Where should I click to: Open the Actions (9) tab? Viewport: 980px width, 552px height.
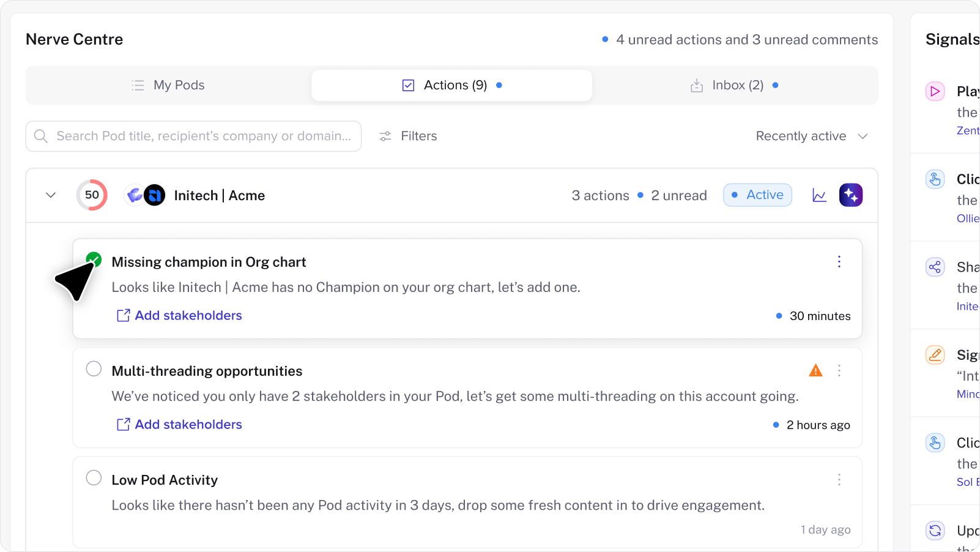coord(451,85)
